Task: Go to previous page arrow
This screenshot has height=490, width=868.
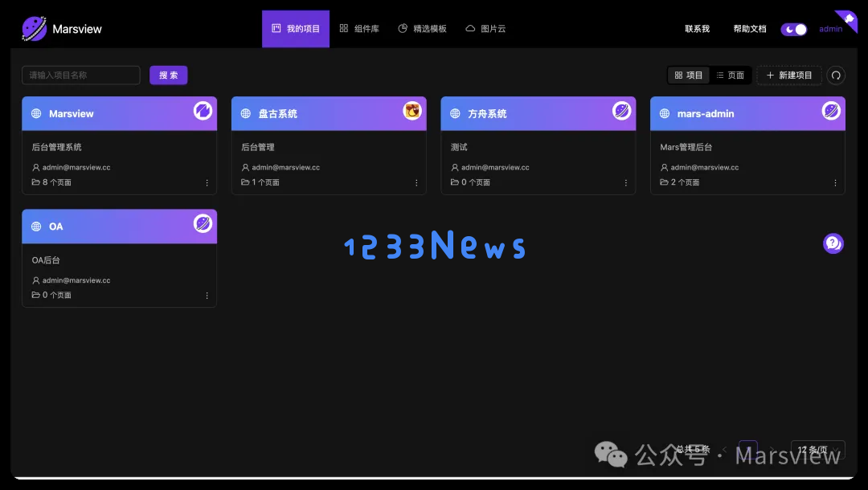Action: point(724,449)
